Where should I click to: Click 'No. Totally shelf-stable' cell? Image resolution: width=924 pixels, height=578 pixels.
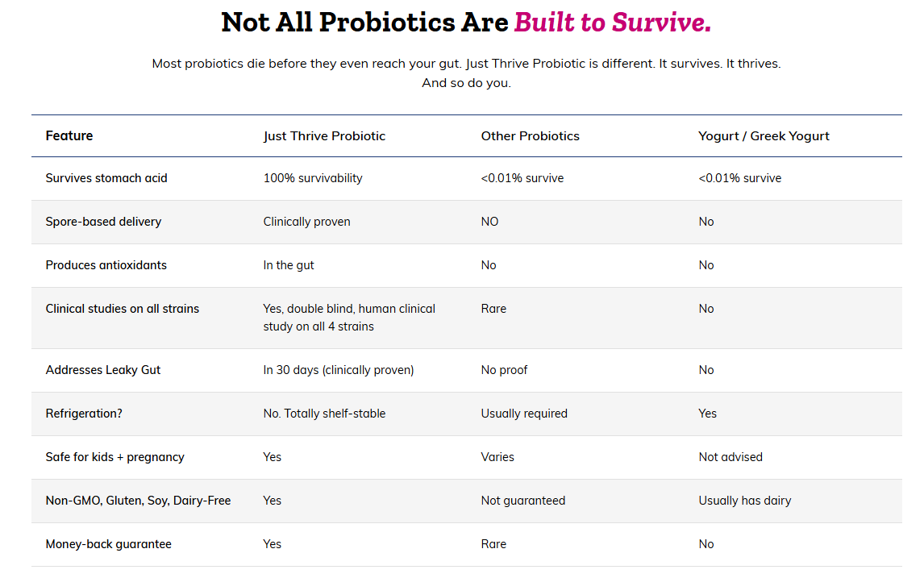click(x=324, y=414)
